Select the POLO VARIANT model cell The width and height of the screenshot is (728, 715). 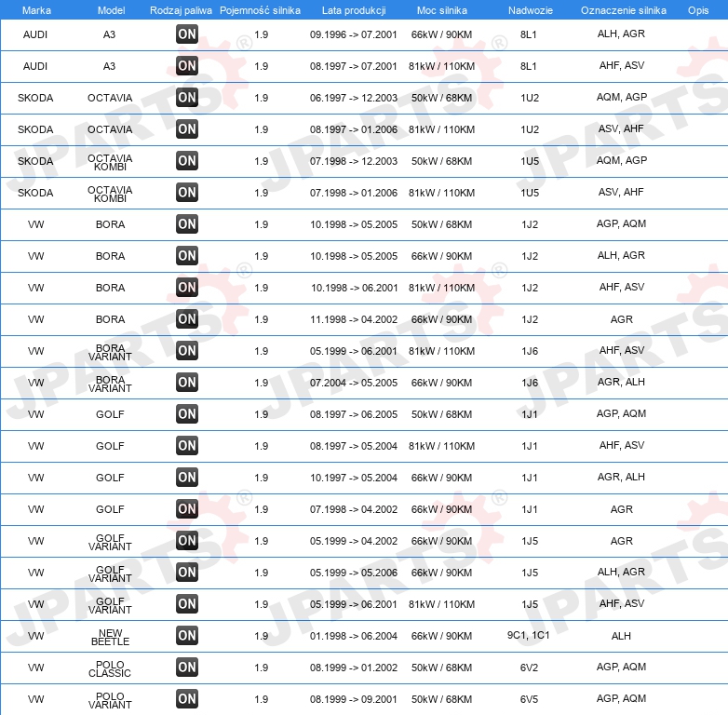click(110, 700)
